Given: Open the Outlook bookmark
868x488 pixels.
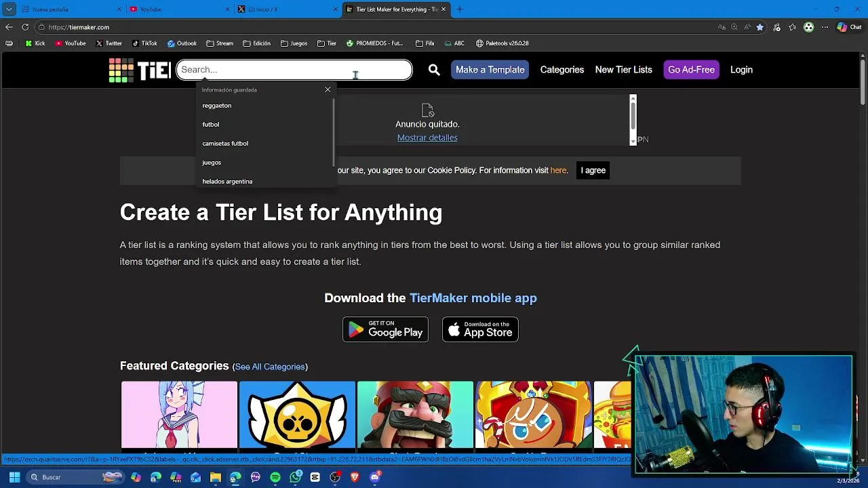Looking at the screenshot, I should (182, 43).
